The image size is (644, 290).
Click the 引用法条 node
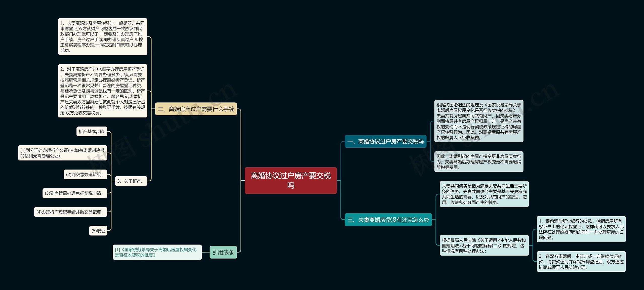(x=223, y=252)
